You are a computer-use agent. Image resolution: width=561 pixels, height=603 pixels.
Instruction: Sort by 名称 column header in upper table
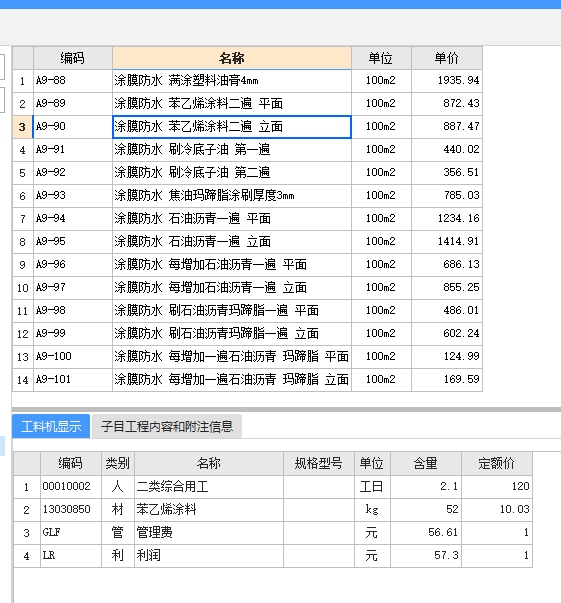click(x=232, y=58)
